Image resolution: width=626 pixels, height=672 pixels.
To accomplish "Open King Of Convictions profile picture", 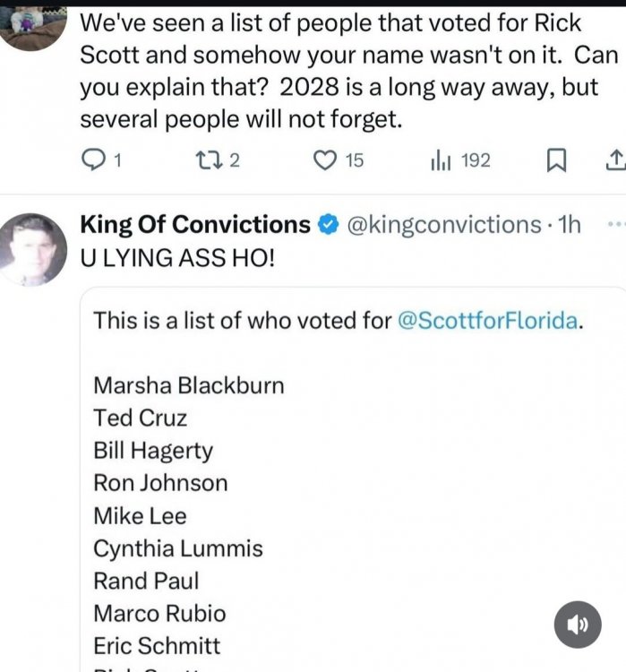I will [x=34, y=249].
